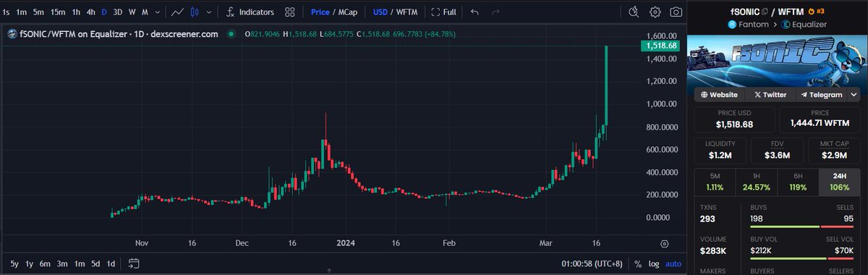This screenshot has height=275, width=868.
Task: Click the 1,444.71 WFTM price box
Action: 820,119
